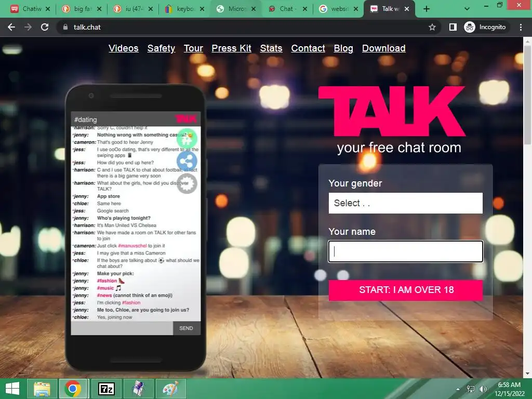Focus the Your name input field
The width and height of the screenshot is (532, 399).
point(405,251)
